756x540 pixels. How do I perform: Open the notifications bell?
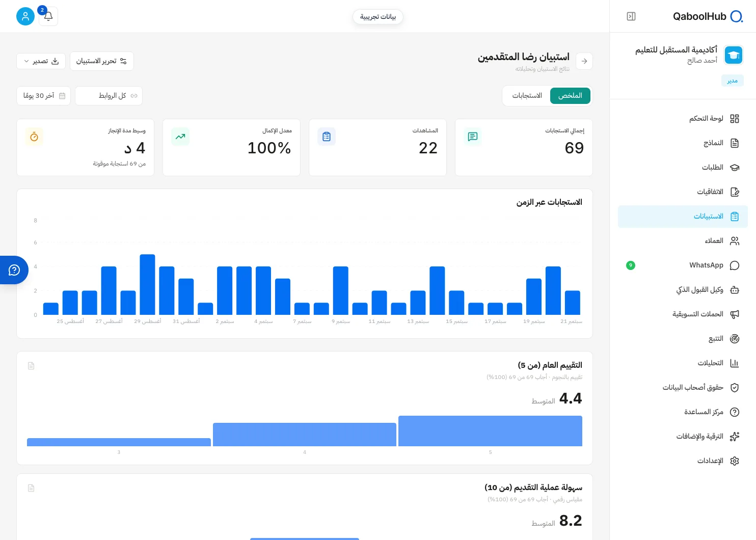click(48, 16)
